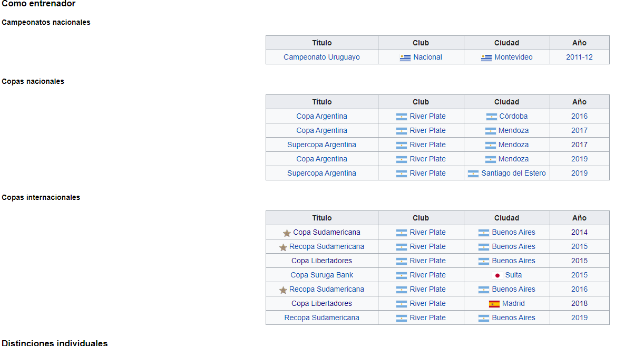Click the Argentina flag beside Córdoba
This screenshot has width=644, height=346.
492,117
